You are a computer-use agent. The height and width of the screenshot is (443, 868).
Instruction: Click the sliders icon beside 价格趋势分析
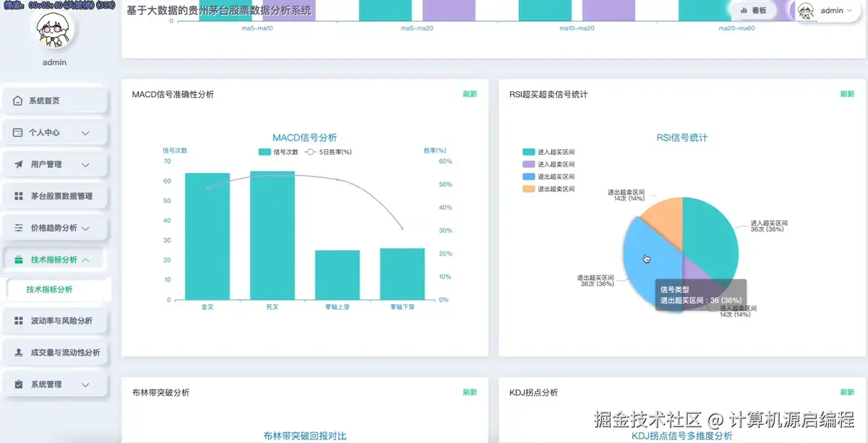tap(18, 228)
